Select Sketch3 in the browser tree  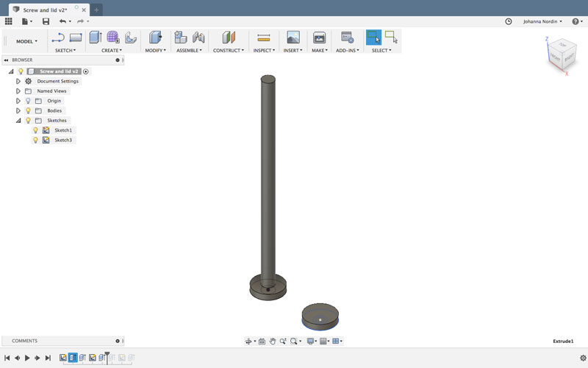coord(63,140)
